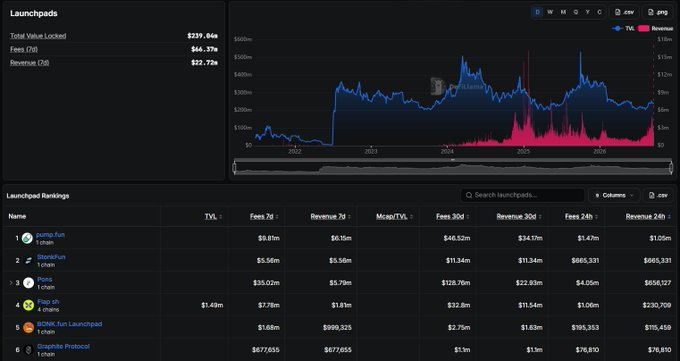Click the Fees (7d) summary label
Screen dimensions: 680x361
pyautogui.click(x=24, y=49)
